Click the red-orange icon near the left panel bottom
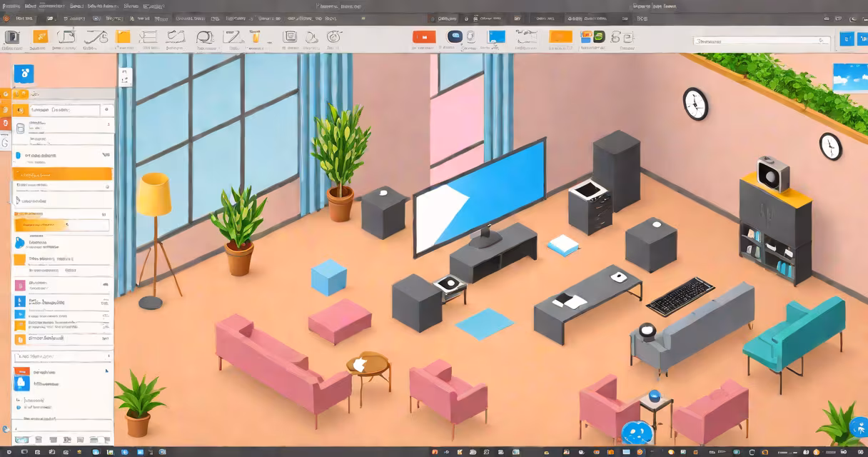The width and height of the screenshot is (868, 457). pos(22,372)
